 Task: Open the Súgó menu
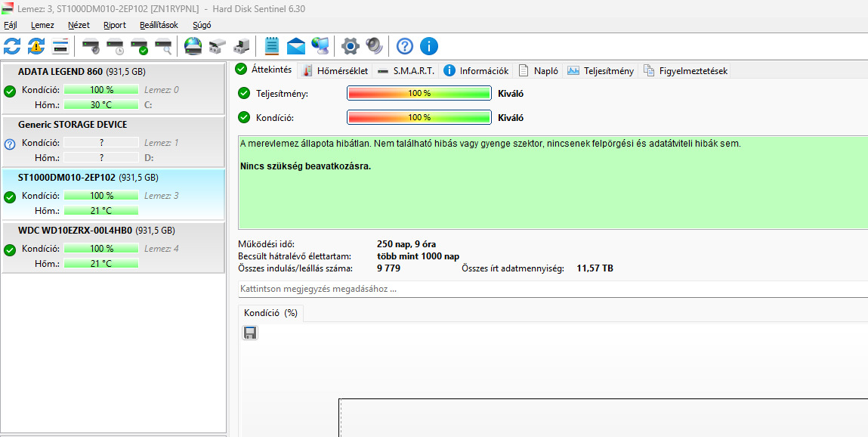(x=202, y=25)
